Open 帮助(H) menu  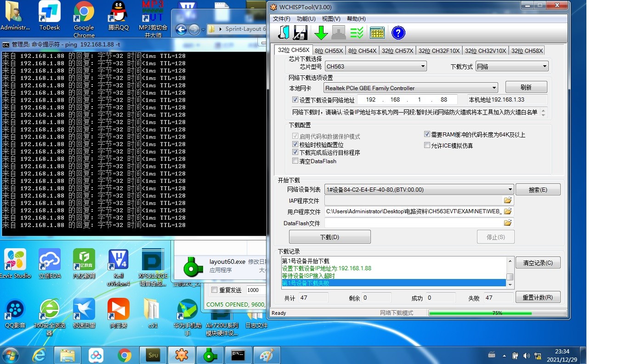tap(356, 19)
